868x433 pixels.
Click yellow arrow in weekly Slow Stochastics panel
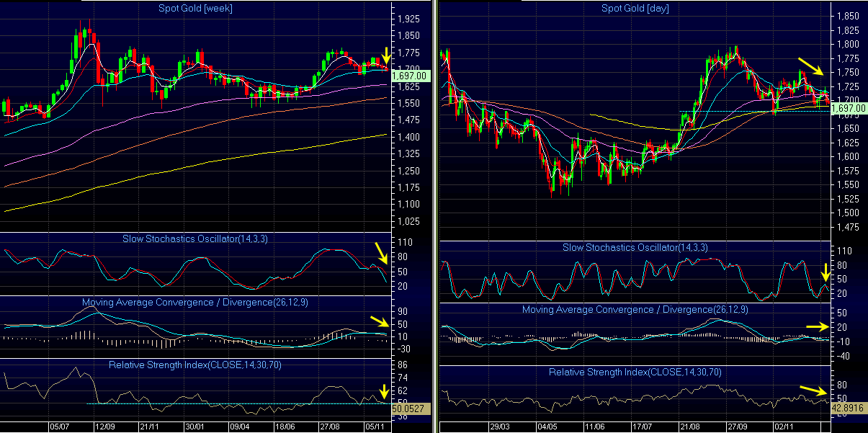pos(380,254)
